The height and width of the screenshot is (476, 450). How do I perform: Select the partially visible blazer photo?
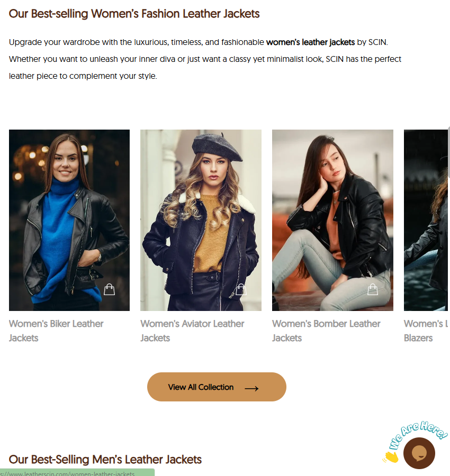tap(426, 220)
